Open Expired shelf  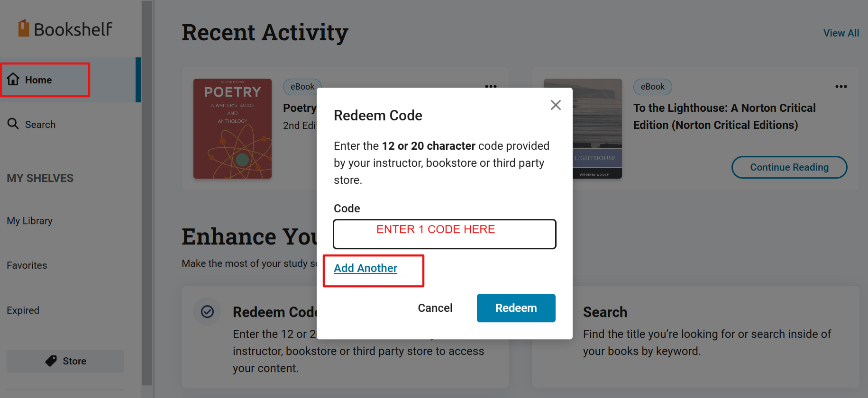tap(23, 310)
